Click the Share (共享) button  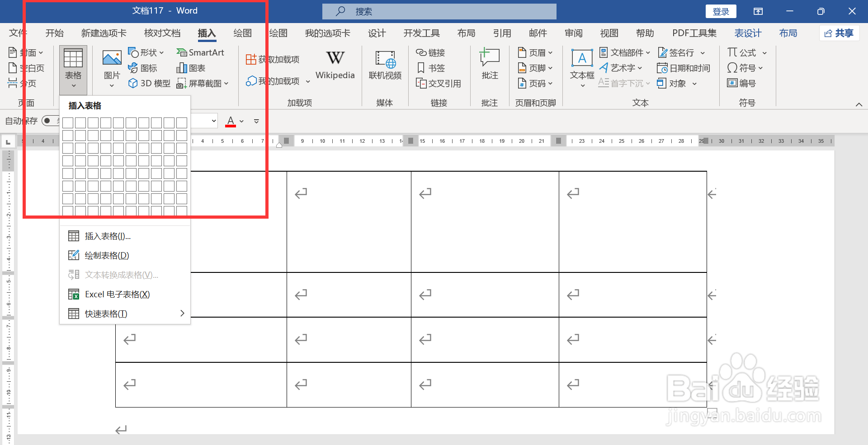click(839, 33)
